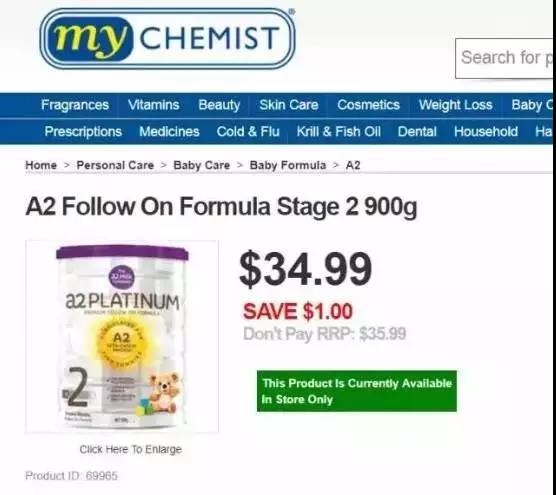This screenshot has width=556, height=495.
Task: Go to Prescriptions
Action: click(83, 132)
